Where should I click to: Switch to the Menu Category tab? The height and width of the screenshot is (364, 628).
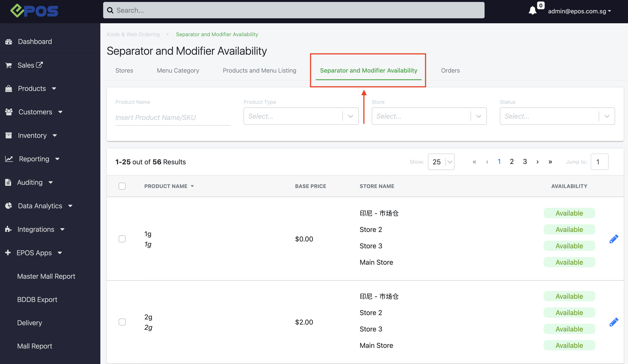178,71
